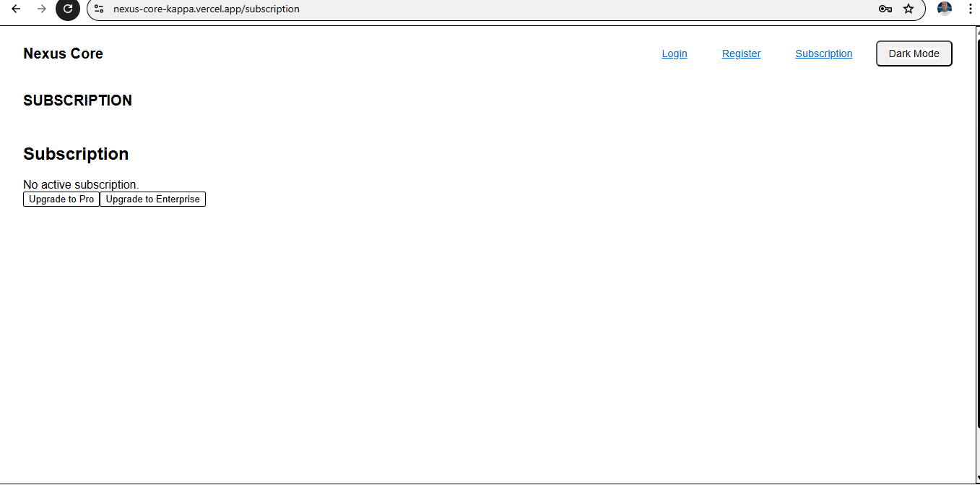Screen dimensions: 980x485
Task: Open the browser profile avatar
Action: click(x=944, y=9)
